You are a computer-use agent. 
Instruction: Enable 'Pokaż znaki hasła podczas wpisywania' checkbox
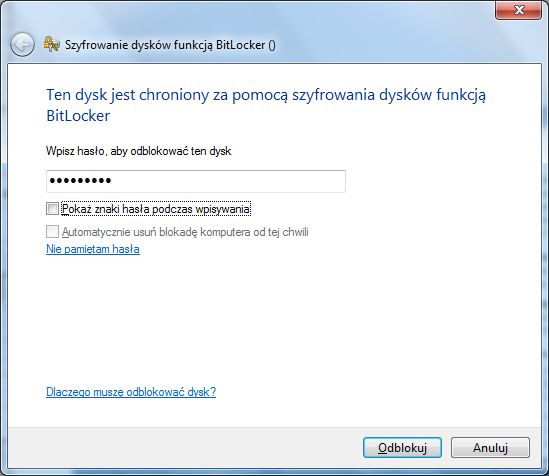(x=52, y=209)
